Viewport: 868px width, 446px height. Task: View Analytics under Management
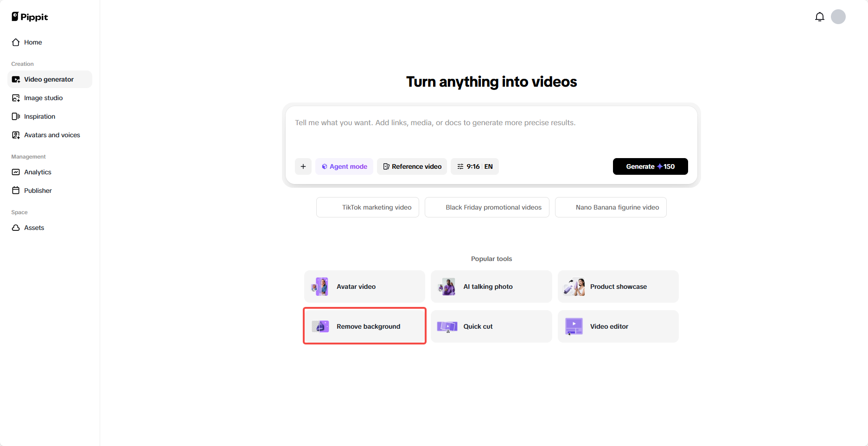(x=38, y=172)
